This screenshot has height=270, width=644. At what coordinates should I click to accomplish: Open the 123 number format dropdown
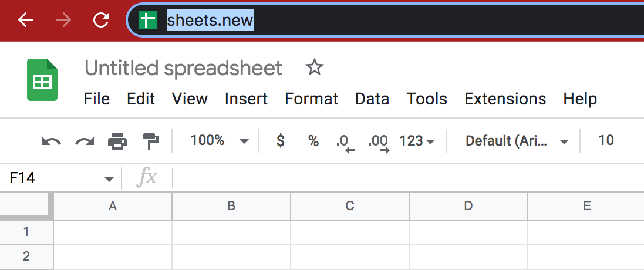417,141
